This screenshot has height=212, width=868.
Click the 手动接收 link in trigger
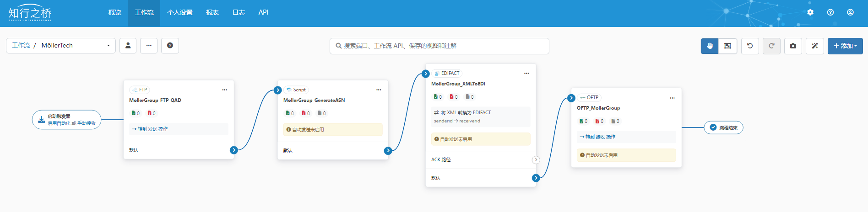pyautogui.click(x=87, y=123)
